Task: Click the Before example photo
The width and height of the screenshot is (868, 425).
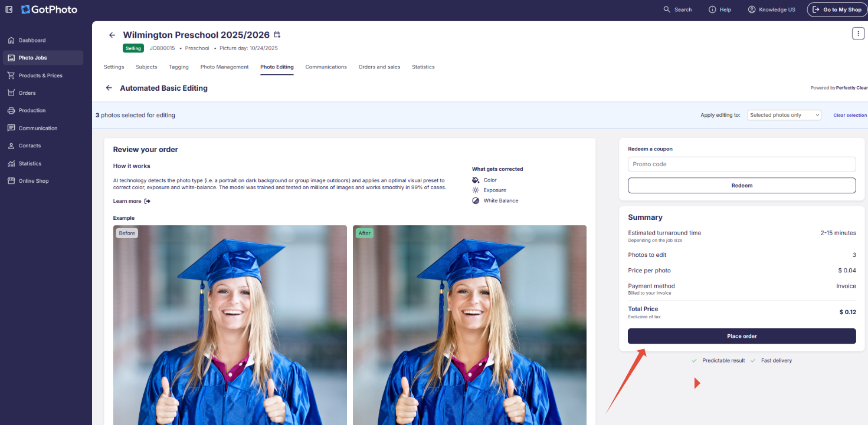Action: click(230, 324)
